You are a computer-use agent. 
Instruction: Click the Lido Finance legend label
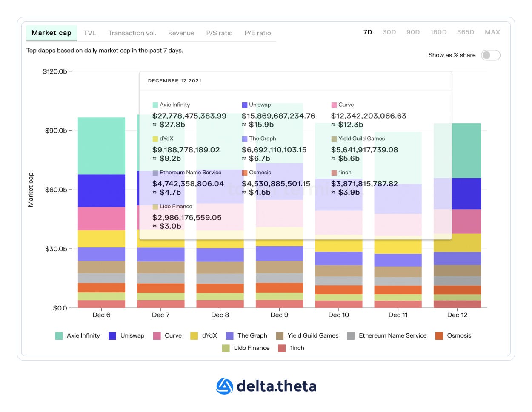[252, 348]
